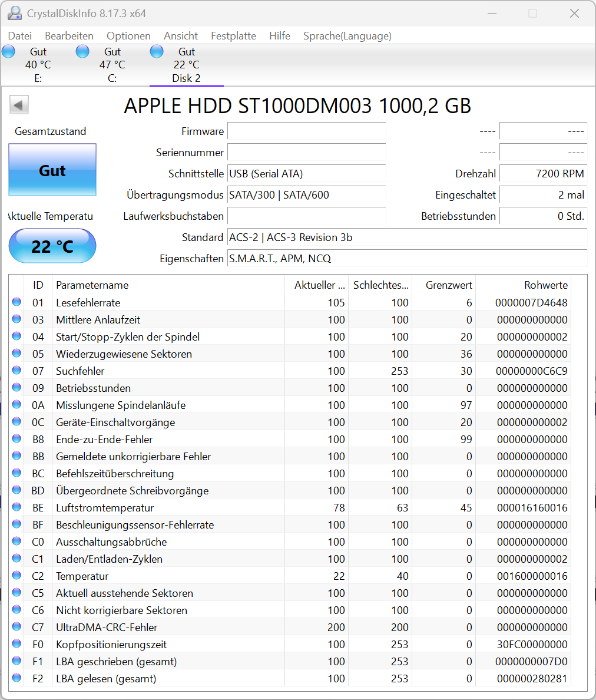
Task: Click the status dot beside the Lesefehlerrate row
Action: pyautogui.click(x=16, y=302)
